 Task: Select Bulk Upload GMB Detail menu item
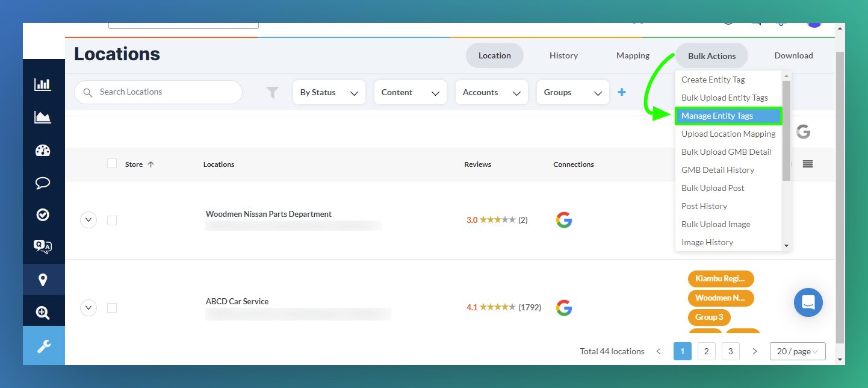728,152
